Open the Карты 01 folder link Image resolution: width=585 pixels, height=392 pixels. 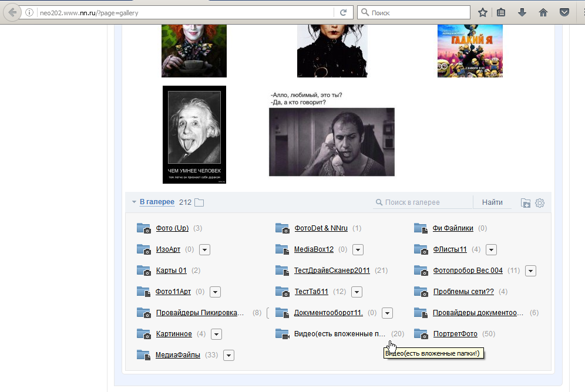pyautogui.click(x=172, y=271)
